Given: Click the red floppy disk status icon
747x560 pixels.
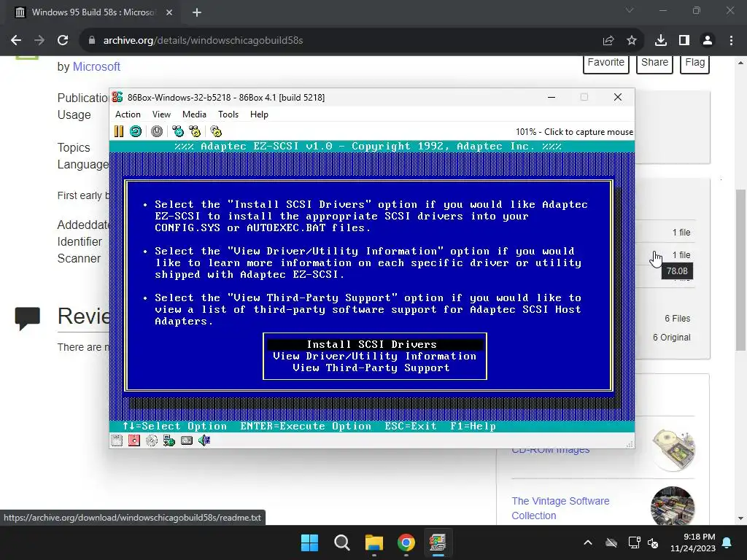Looking at the screenshot, I should click(x=134, y=440).
